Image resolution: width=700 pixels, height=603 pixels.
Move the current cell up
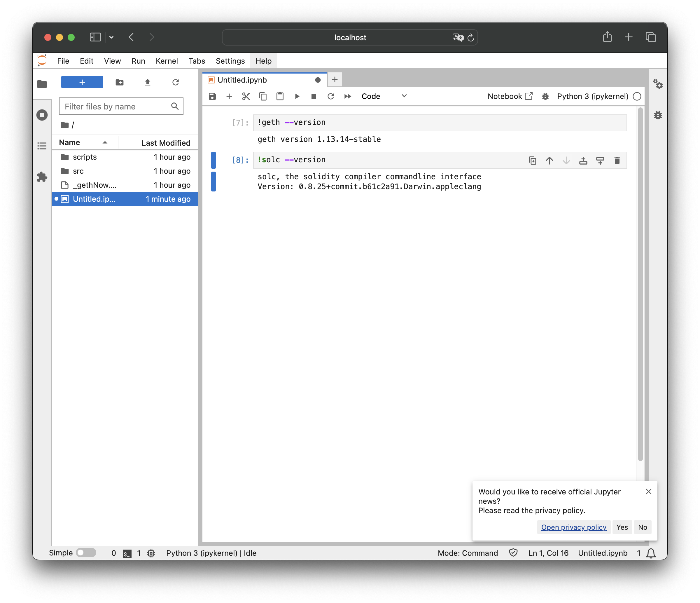(x=549, y=161)
